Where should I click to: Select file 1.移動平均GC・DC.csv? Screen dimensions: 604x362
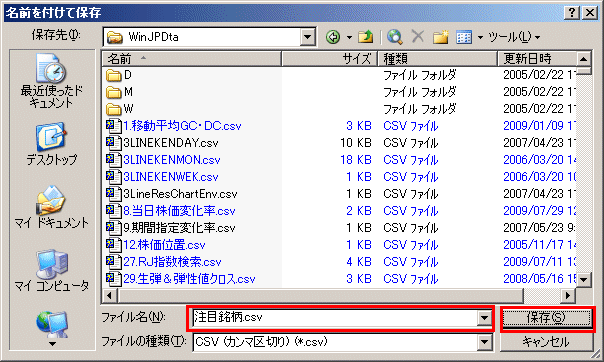coord(174,126)
